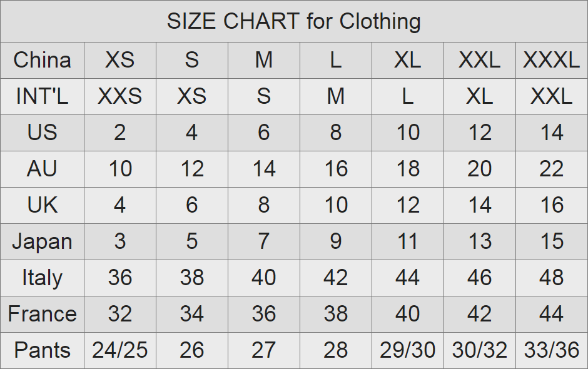Image resolution: width=588 pixels, height=369 pixels.
Task: Select the UK row header cell
Action: (x=42, y=206)
